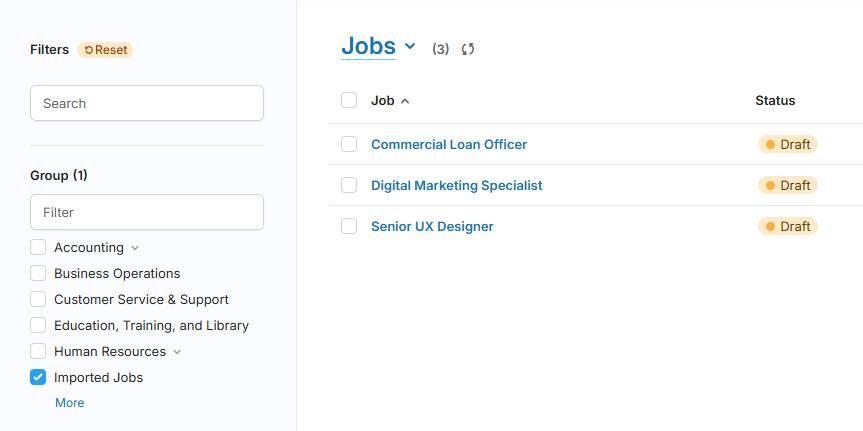The height and width of the screenshot is (431, 863).
Task: Focus the Group Filter text box
Action: click(147, 212)
